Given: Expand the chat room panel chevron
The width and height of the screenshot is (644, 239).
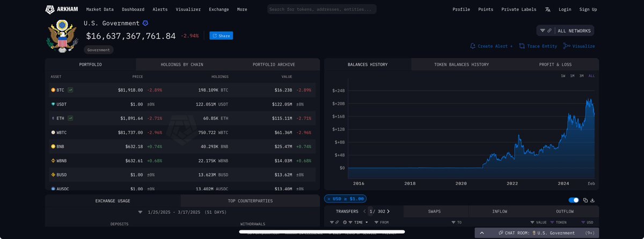Looking at the screenshot, I should (481, 233).
